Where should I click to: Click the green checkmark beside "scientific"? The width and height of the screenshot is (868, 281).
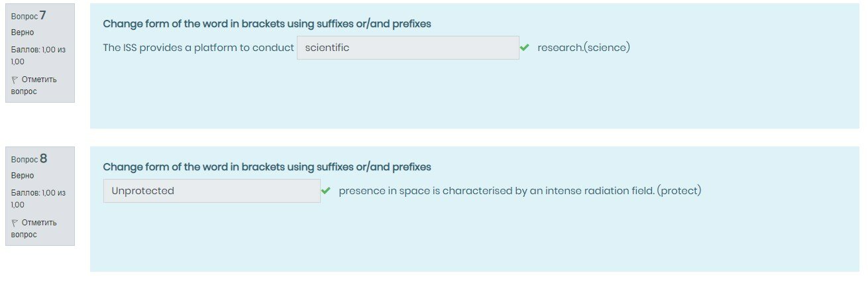tap(525, 48)
